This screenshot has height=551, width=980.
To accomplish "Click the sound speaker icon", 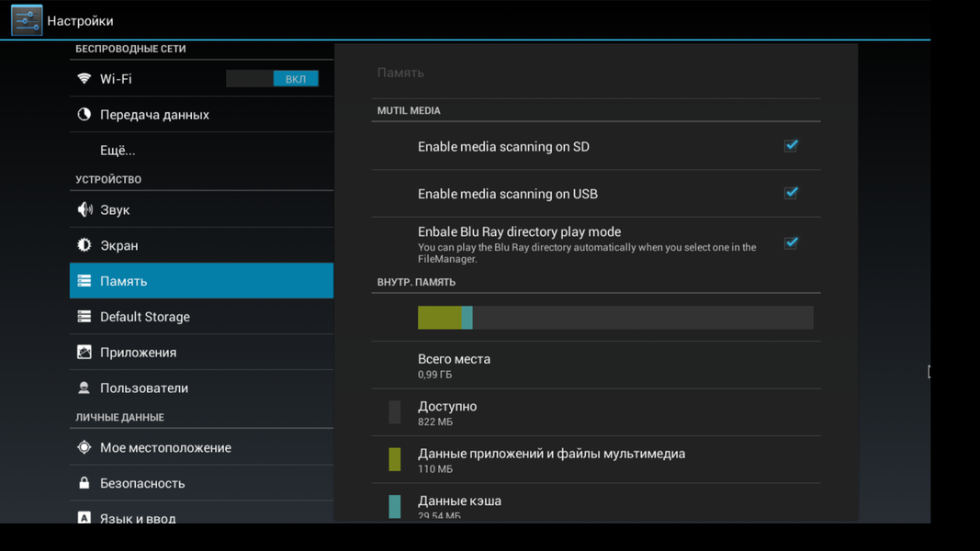I will pos(84,209).
